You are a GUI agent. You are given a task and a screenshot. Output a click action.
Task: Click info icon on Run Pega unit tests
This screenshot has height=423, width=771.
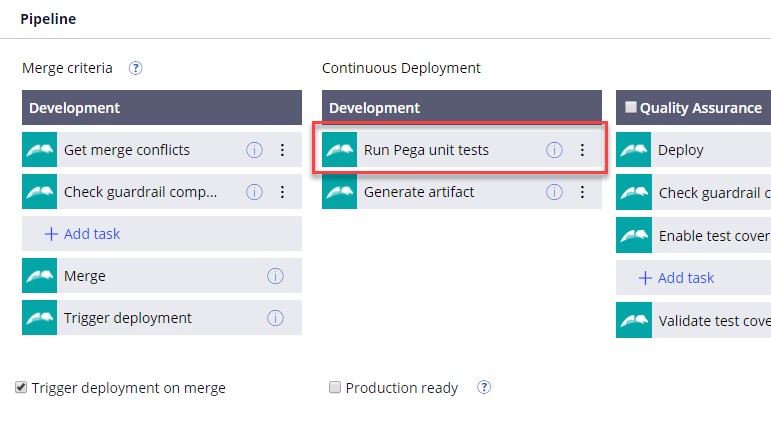(x=554, y=150)
